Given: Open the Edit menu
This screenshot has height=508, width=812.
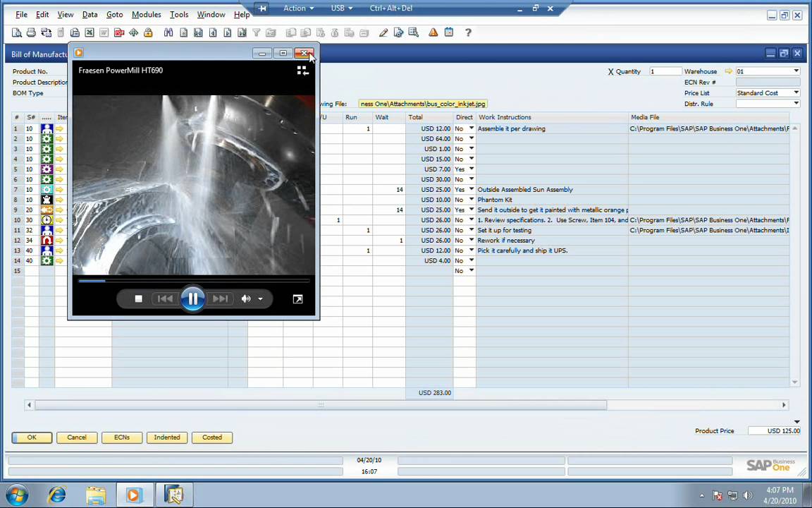Looking at the screenshot, I should point(42,15).
